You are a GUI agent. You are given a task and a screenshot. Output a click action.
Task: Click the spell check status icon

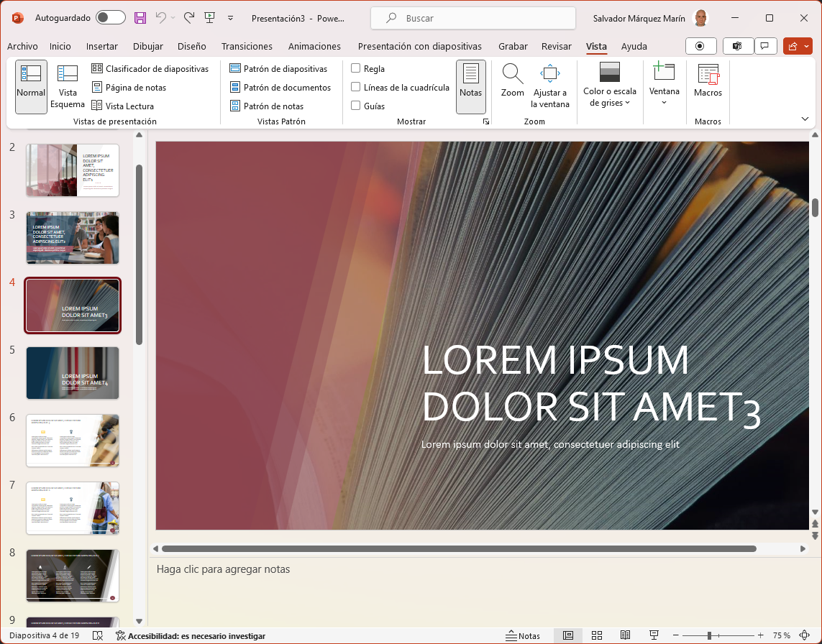(x=98, y=635)
